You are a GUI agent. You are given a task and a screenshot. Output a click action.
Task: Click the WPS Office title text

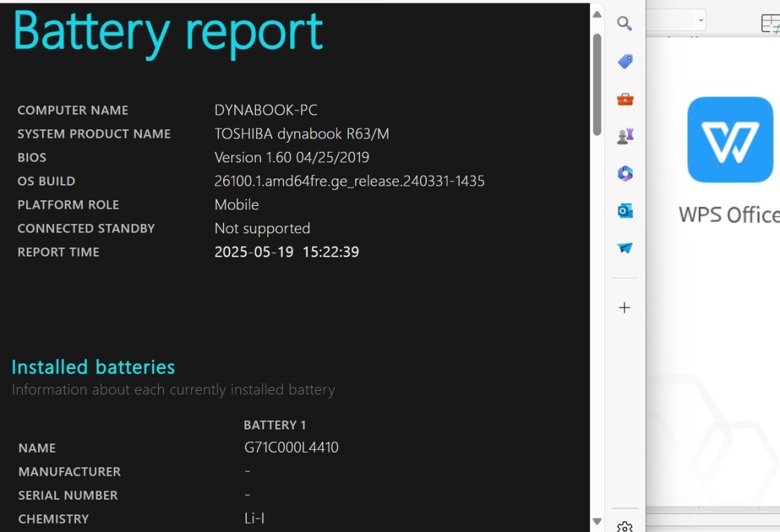click(x=729, y=215)
